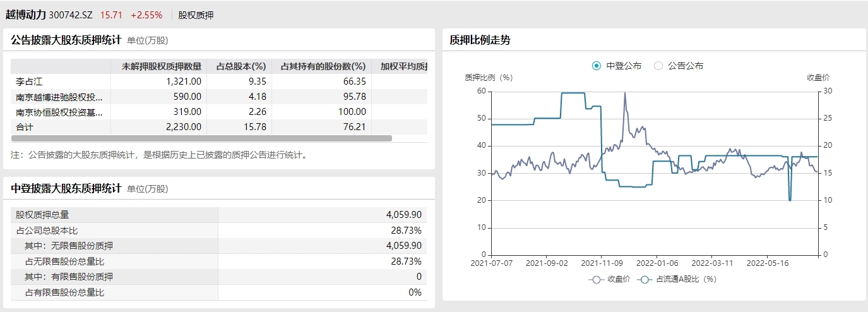Click the 占公司总股本比 row

pyautogui.click(x=47, y=231)
